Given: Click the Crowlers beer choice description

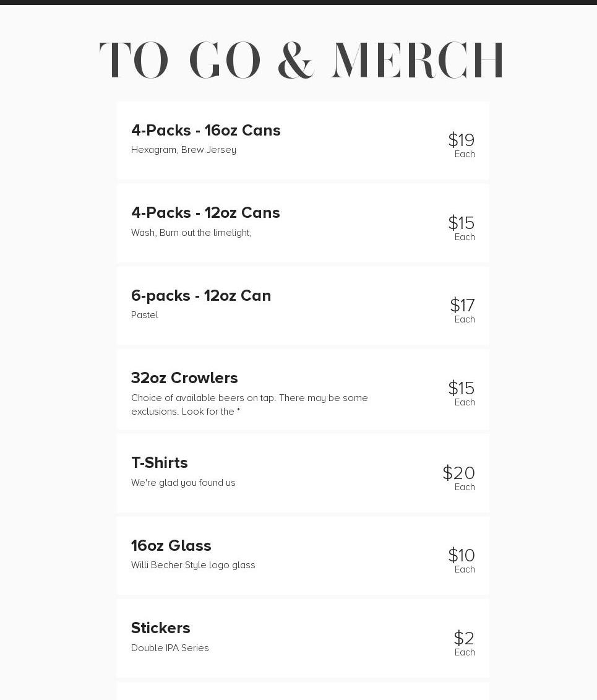Looking at the screenshot, I should 249,405.
